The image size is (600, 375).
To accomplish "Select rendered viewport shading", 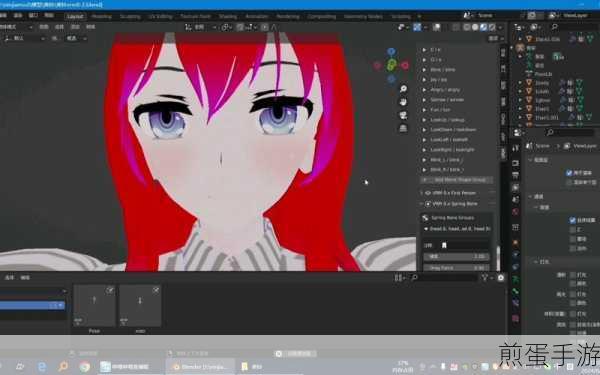I will click(492, 27).
